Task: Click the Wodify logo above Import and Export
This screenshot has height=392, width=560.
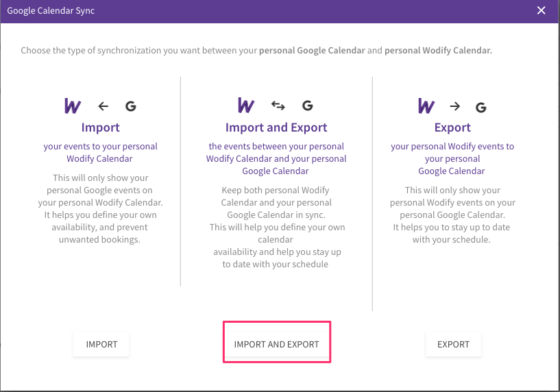Action: [246, 105]
